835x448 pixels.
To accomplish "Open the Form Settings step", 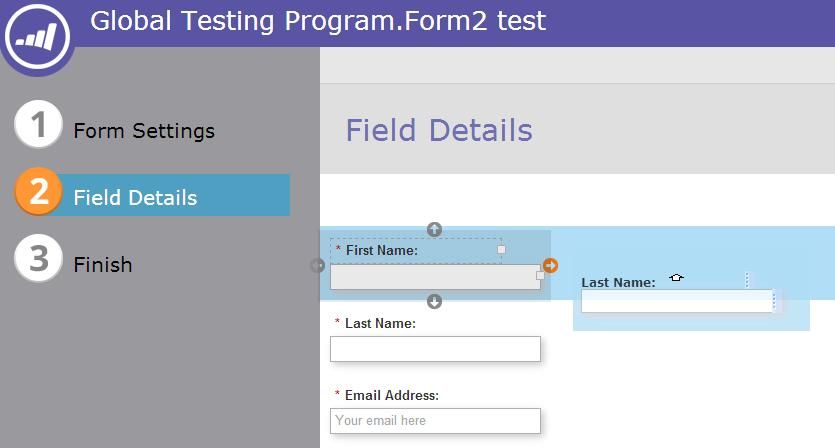I will pos(143,131).
